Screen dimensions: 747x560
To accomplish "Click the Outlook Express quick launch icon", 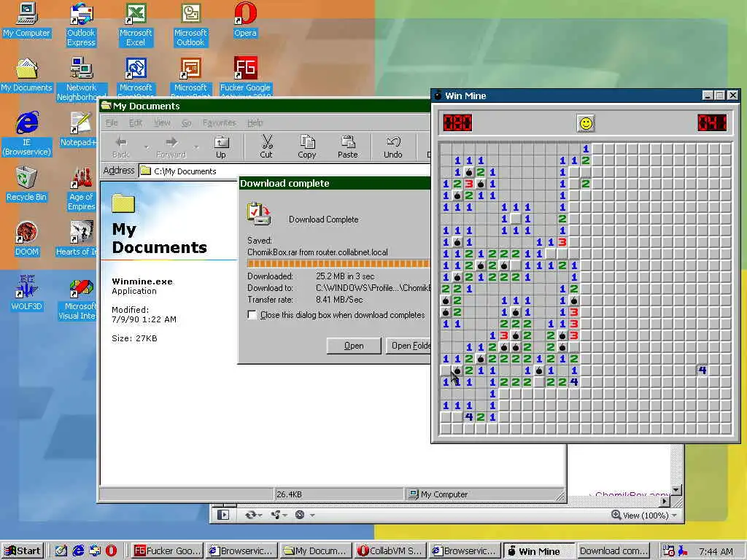I will [x=94, y=551].
